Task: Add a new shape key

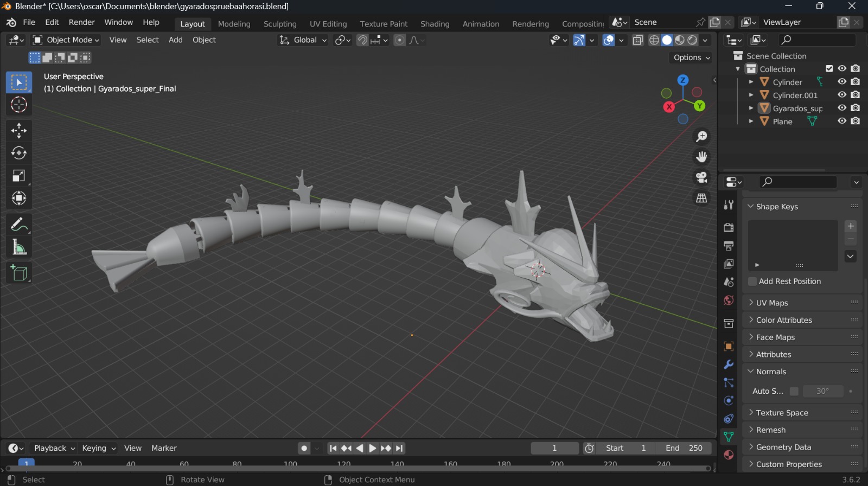Action: [851, 226]
